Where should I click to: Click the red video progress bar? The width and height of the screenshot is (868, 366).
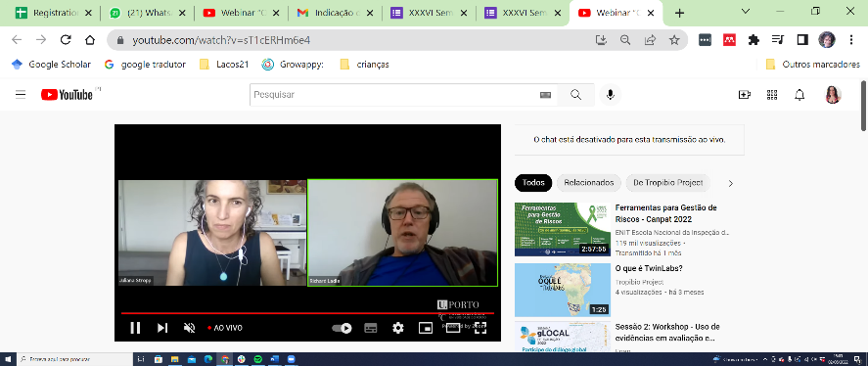coord(307,313)
